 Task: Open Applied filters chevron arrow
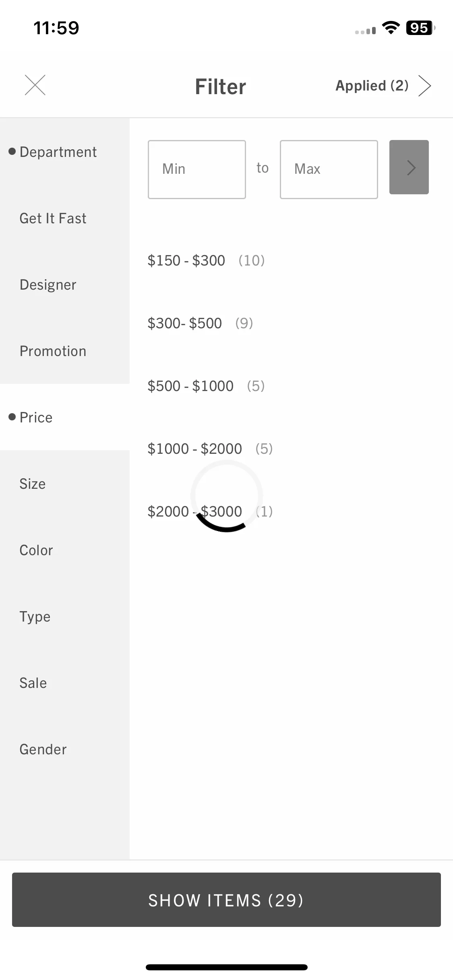tap(424, 86)
